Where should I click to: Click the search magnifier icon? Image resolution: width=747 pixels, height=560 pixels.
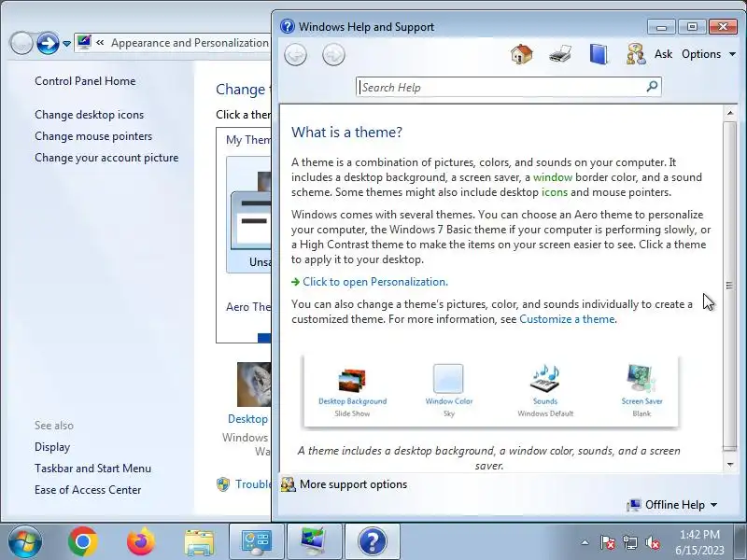click(x=652, y=87)
